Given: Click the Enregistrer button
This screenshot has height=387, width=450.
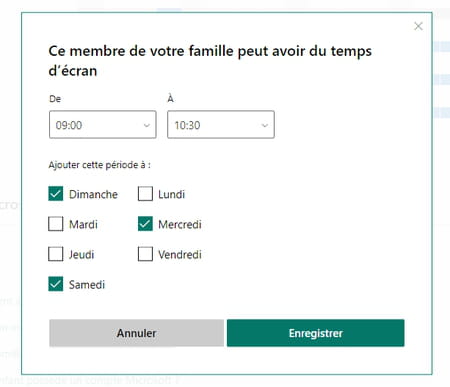Looking at the screenshot, I should pos(316,333).
